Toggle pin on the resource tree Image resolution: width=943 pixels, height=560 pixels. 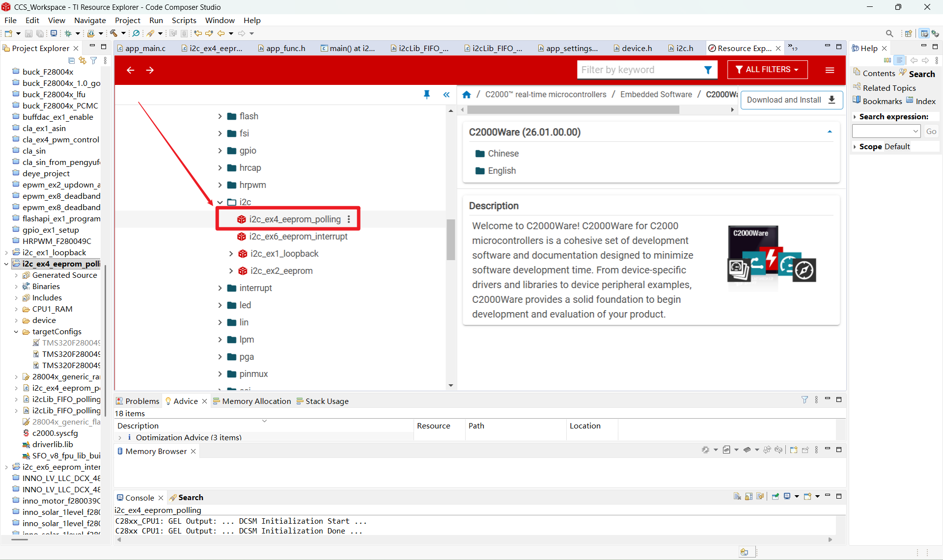[427, 95]
